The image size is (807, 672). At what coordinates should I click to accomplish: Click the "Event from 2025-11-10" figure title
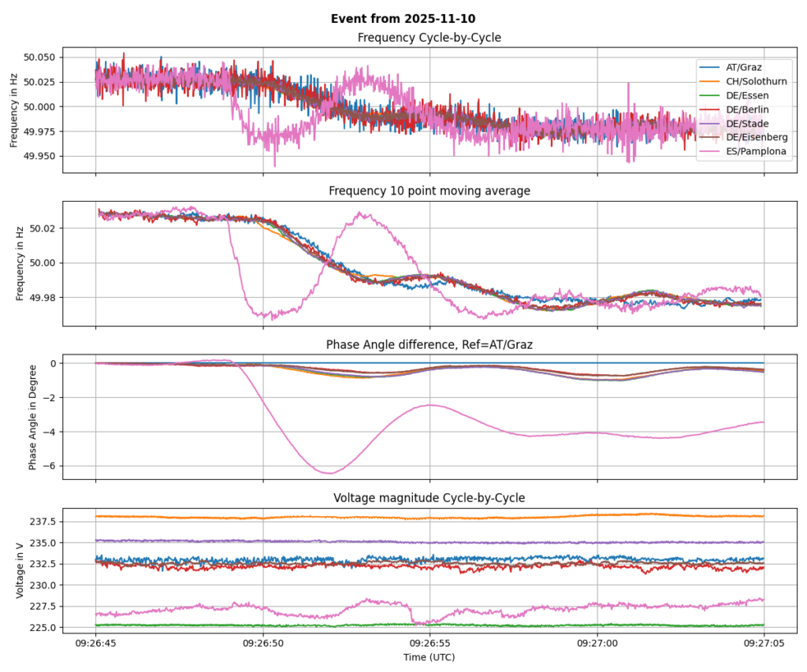tap(403, 18)
